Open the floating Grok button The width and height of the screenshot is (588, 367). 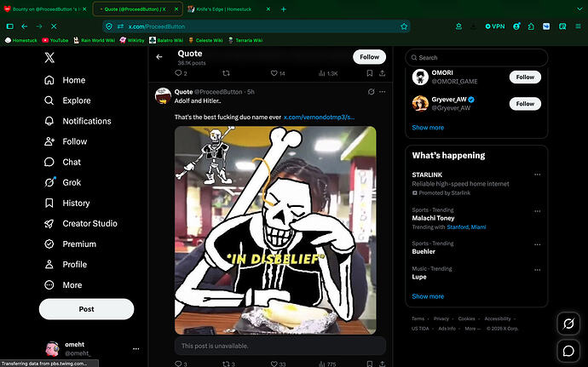(568, 323)
